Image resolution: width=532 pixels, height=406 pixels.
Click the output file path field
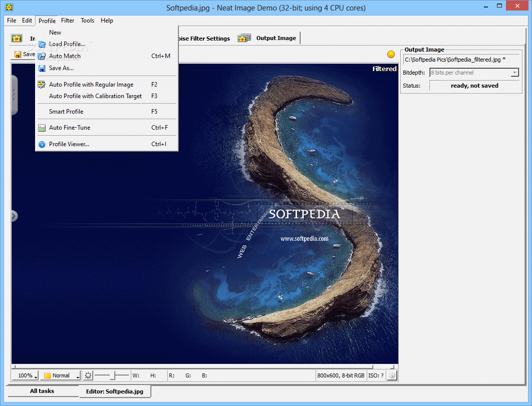coord(461,60)
